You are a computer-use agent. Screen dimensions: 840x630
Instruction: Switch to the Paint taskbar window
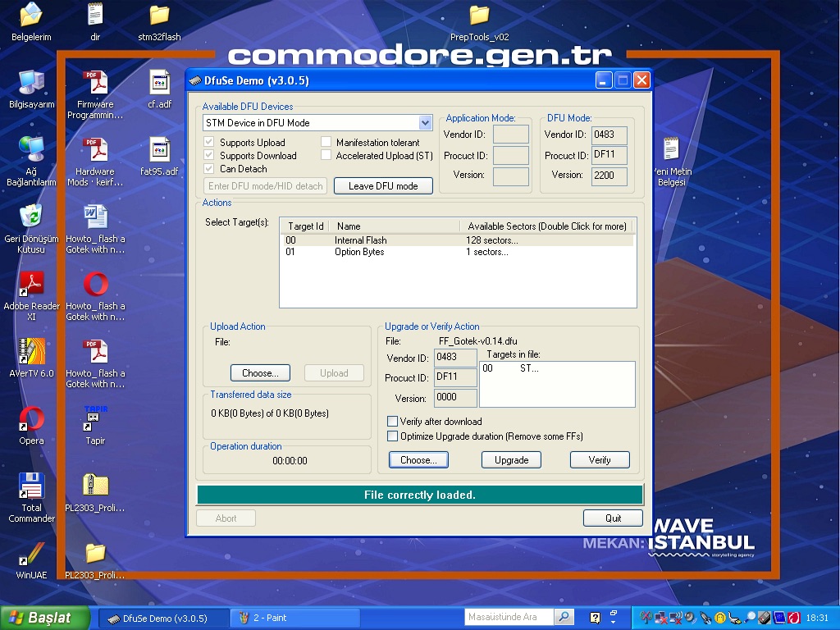[277, 618]
